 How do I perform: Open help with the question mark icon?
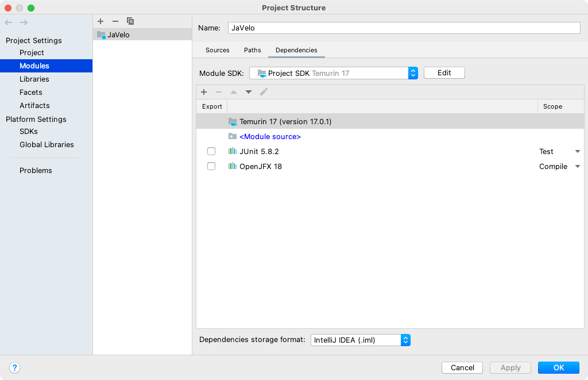(x=14, y=367)
